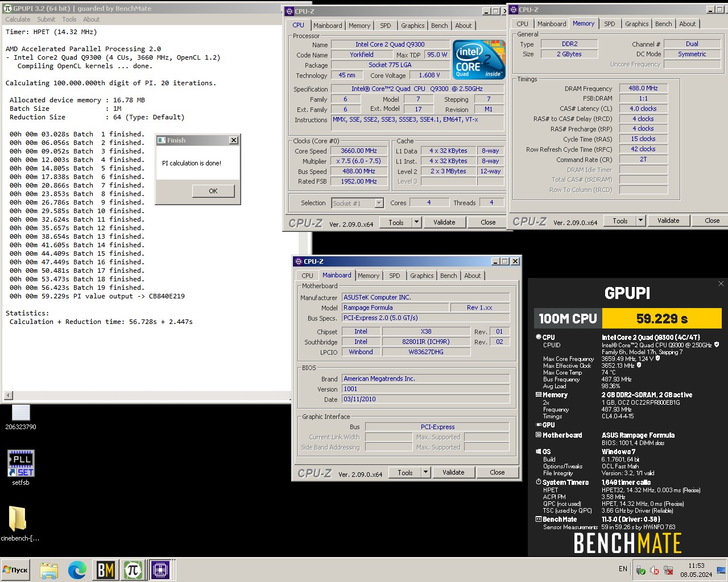Click the GPU section icon in BenchMate panel

(539, 425)
